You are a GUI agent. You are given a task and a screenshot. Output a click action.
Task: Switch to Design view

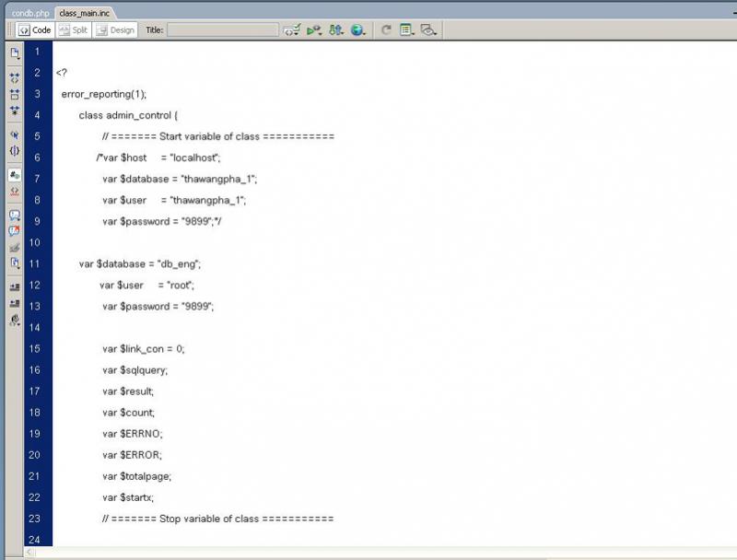tap(115, 30)
